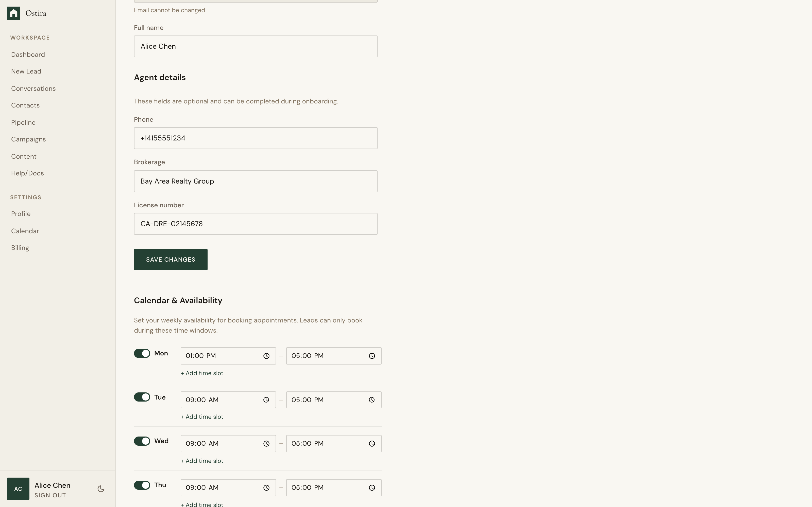Open Thursday start time clock picker
The height and width of the screenshot is (507, 812).
[x=266, y=487]
